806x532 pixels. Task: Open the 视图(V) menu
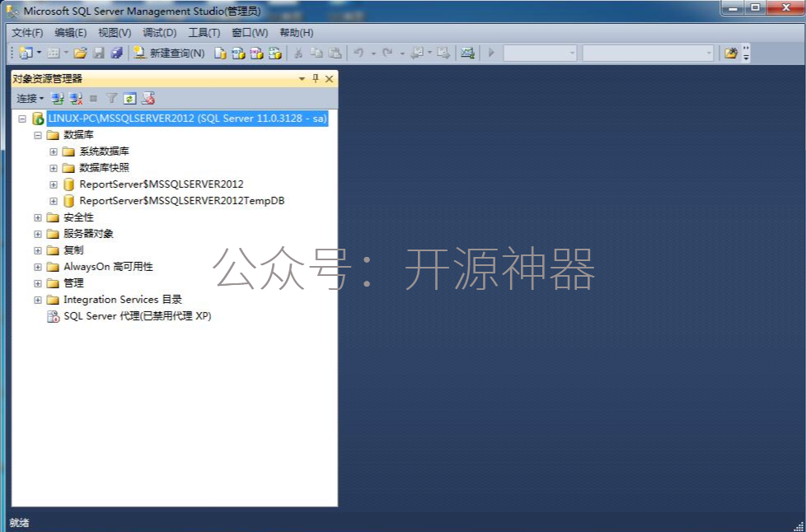click(x=114, y=33)
